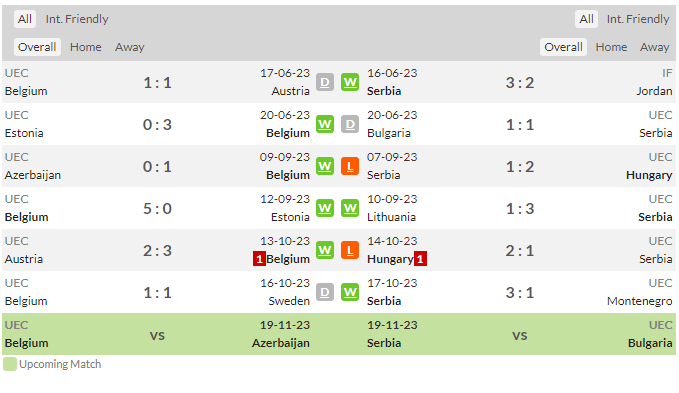Open upcoming Belgium vs Azerbaijan match

157,334
